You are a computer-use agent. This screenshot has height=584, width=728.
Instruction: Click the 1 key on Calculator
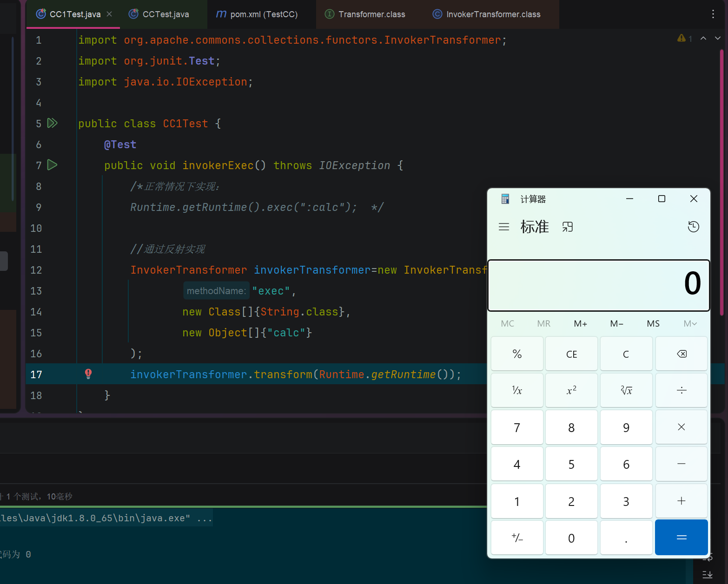click(x=517, y=501)
